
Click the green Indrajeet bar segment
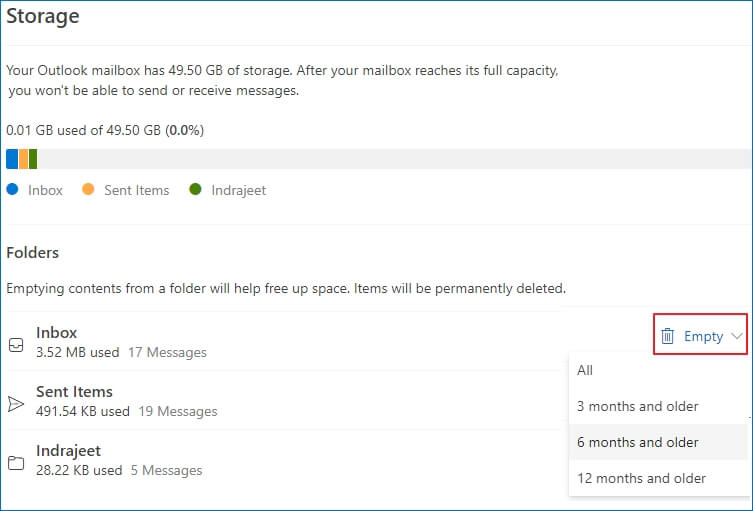pyautogui.click(x=33, y=159)
